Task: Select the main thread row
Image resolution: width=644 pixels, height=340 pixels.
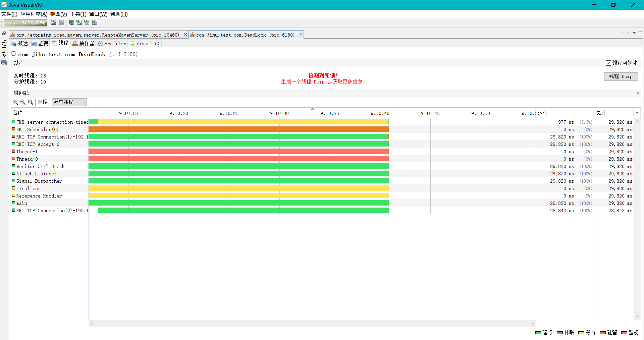Action: click(x=322, y=203)
